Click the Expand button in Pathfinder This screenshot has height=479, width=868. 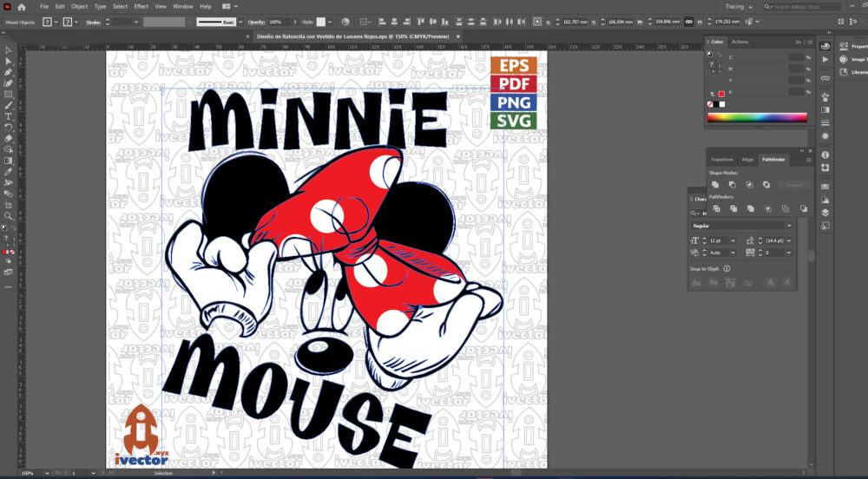(x=794, y=184)
